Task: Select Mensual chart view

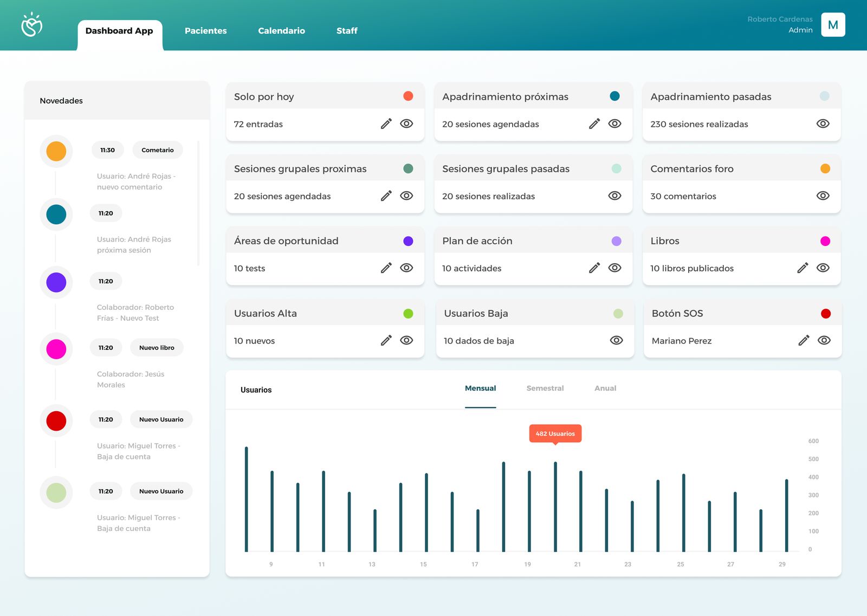Action: [x=480, y=388]
